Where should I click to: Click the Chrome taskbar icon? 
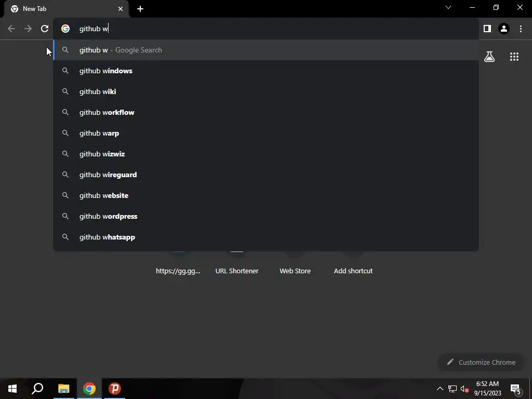click(x=89, y=389)
